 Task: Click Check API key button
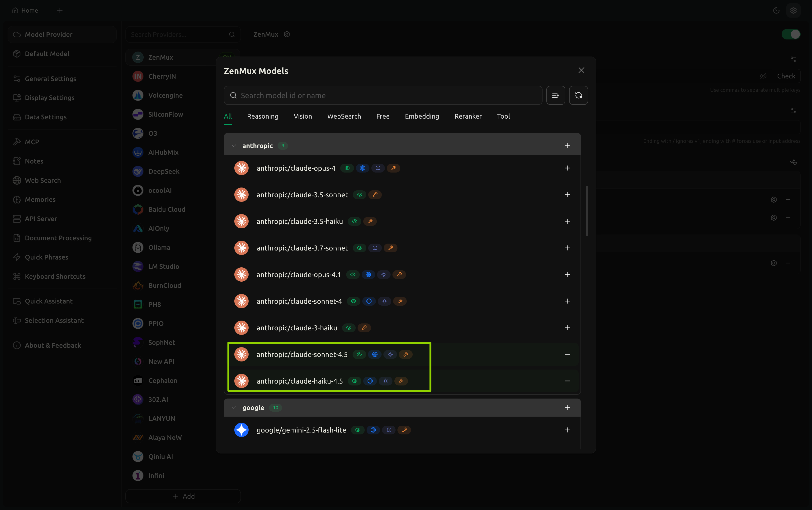tap(786, 76)
